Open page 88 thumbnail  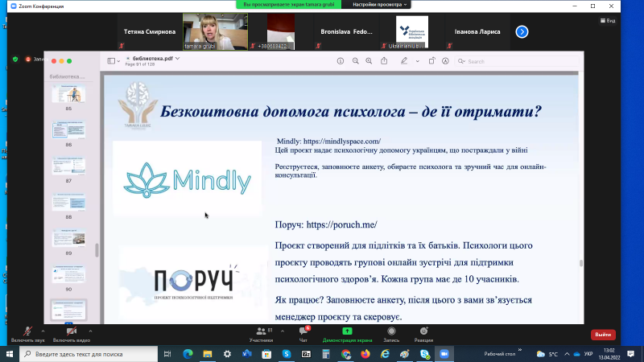click(x=68, y=202)
